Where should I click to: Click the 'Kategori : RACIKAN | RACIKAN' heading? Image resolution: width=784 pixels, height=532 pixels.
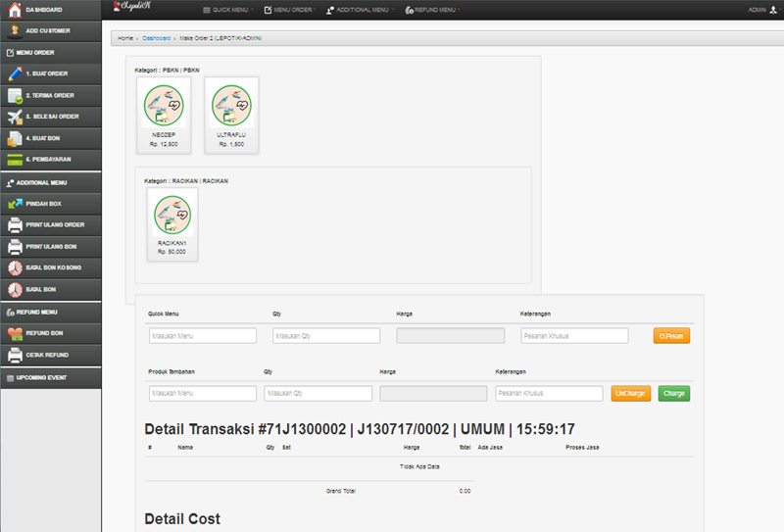186,181
